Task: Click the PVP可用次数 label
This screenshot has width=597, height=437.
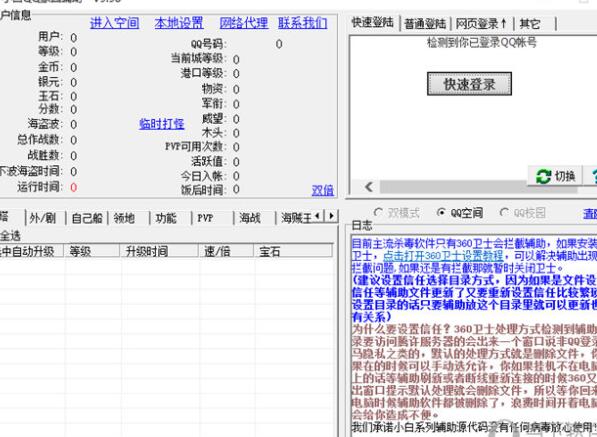Action: 195,147
